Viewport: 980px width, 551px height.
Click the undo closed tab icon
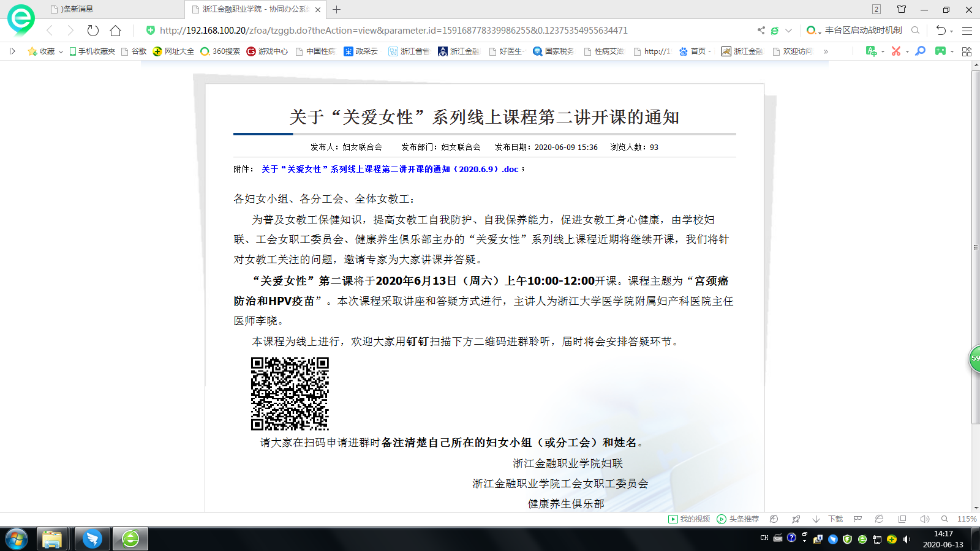coord(941,30)
